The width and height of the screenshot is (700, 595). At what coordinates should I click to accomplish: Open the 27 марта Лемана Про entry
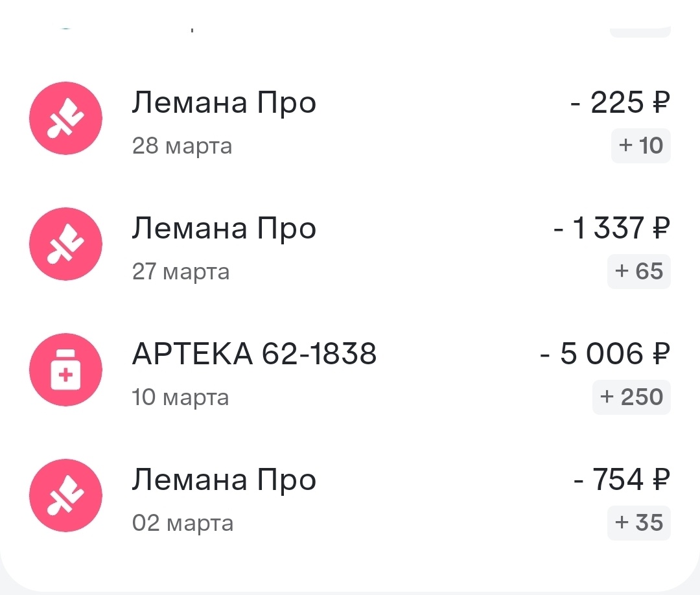pos(224,227)
